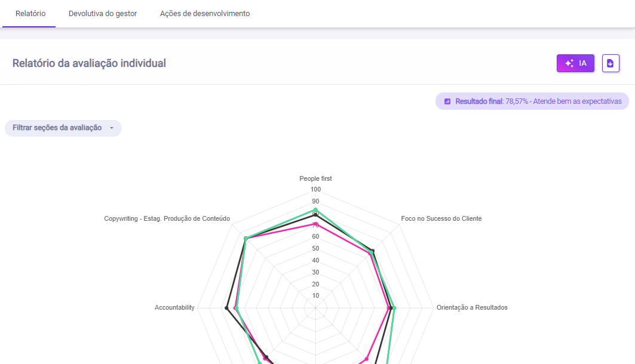Screen dimensions: 635x364
Task: Select the Orientação a Resultados label
Action: coord(472,307)
